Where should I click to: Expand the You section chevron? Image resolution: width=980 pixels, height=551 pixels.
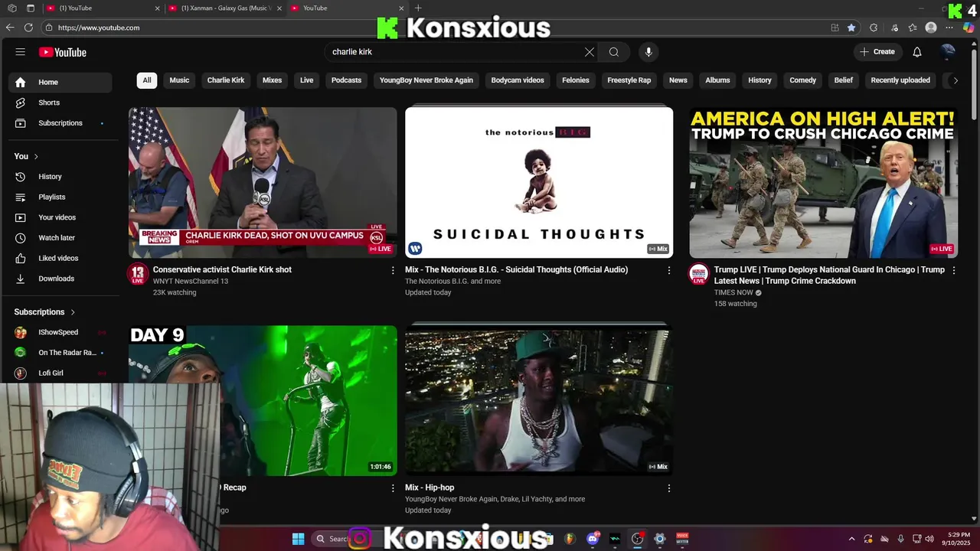tap(36, 156)
